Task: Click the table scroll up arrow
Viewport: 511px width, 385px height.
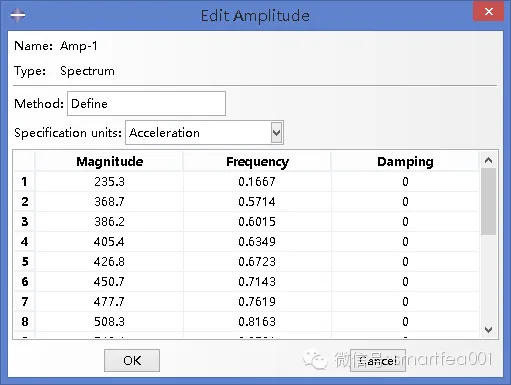Action: [x=489, y=160]
